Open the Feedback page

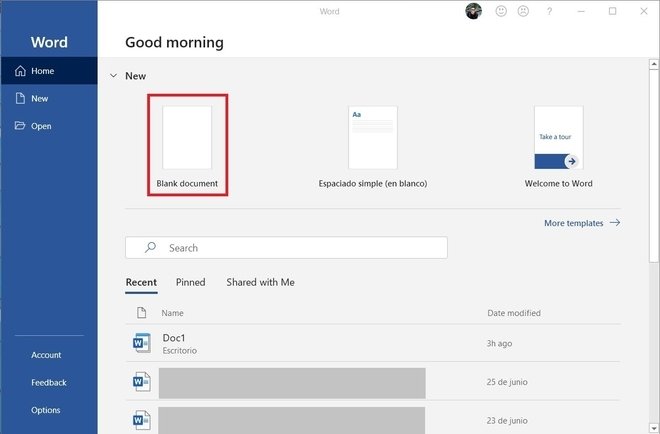pyautogui.click(x=49, y=383)
